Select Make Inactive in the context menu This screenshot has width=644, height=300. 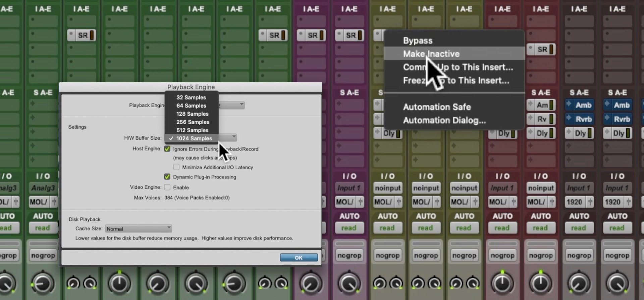coord(431,54)
